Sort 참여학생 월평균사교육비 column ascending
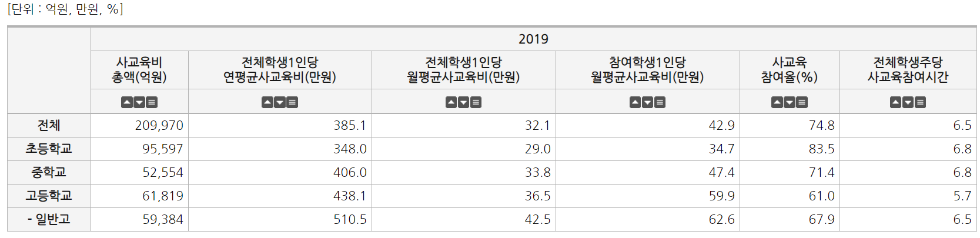The image size is (980, 238). (635, 102)
